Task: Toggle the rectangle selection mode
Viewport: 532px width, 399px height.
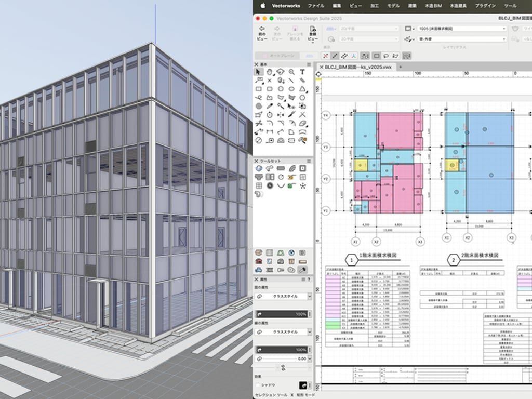Action: (x=377, y=56)
